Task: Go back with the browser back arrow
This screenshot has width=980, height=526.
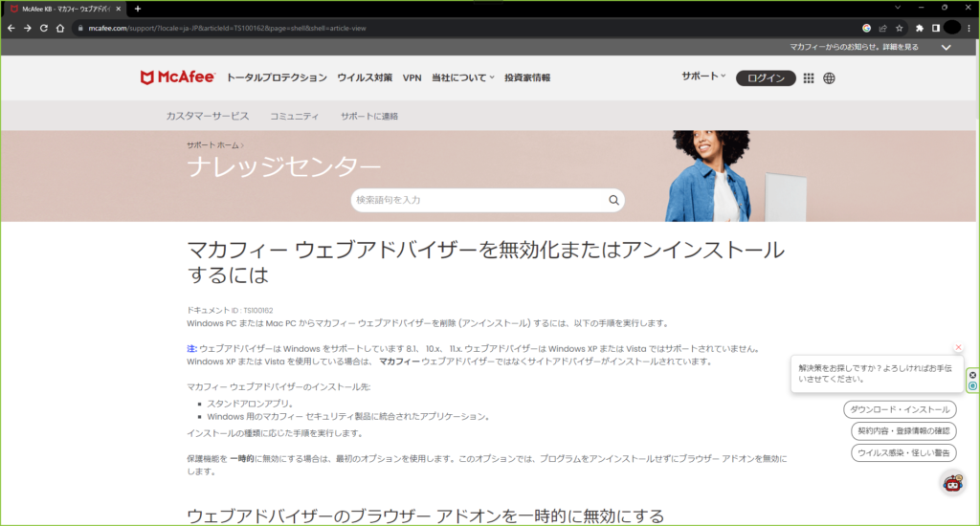Action: 11,28
